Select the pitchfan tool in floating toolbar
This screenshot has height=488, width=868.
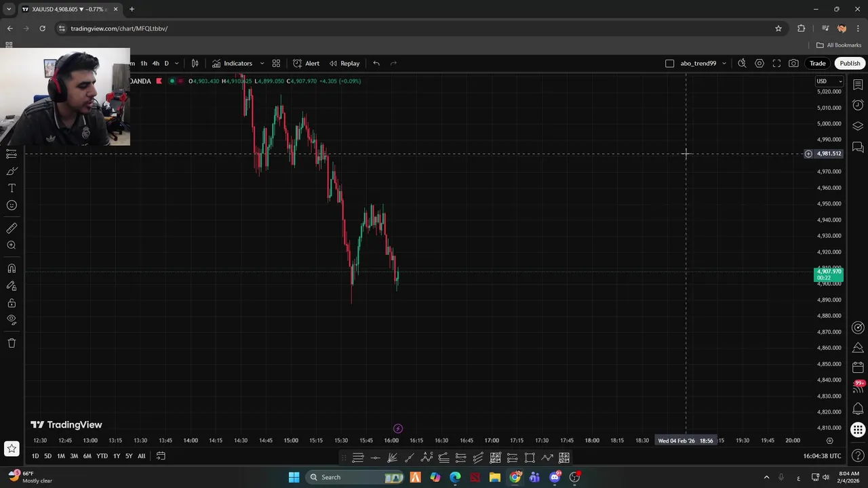coord(392,458)
